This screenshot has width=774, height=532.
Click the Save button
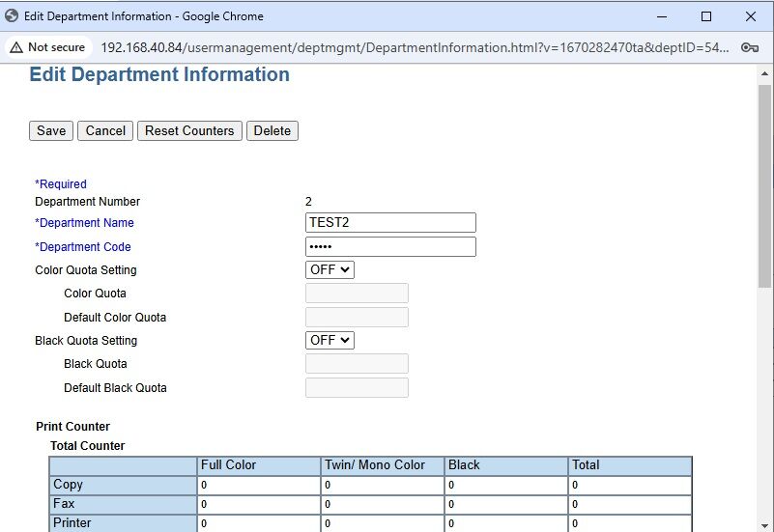(x=51, y=131)
